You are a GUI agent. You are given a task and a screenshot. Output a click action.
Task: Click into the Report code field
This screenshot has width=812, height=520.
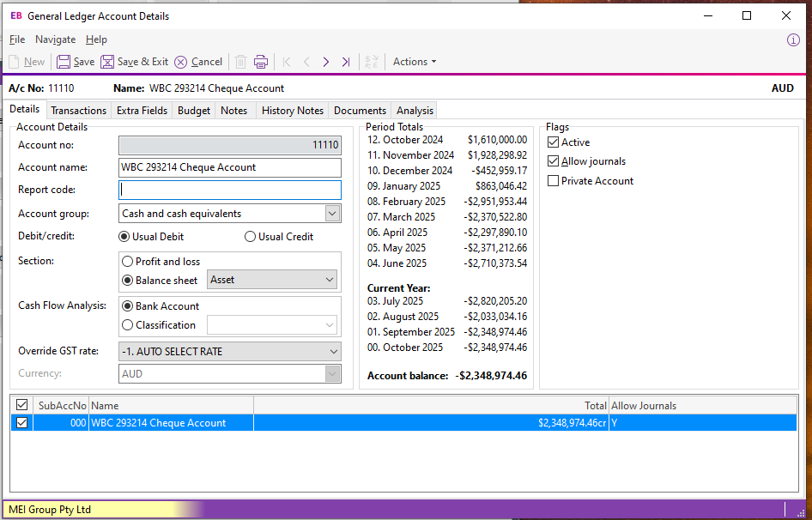229,190
